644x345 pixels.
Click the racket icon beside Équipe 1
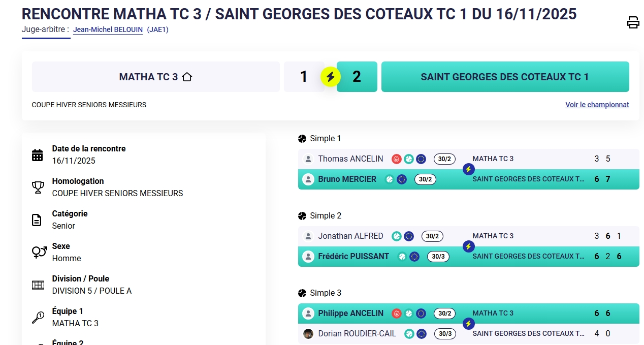click(38, 318)
